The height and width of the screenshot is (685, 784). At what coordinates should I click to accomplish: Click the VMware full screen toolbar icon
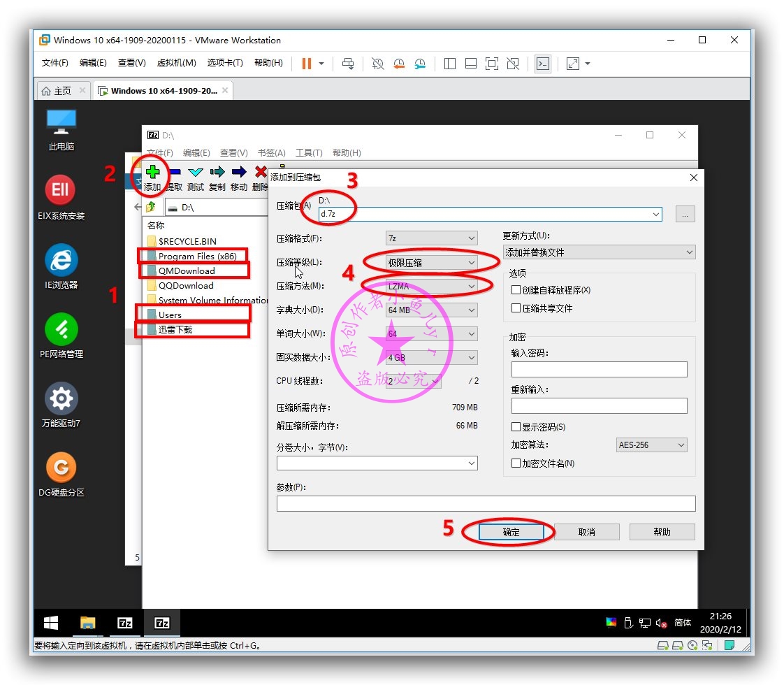click(492, 64)
